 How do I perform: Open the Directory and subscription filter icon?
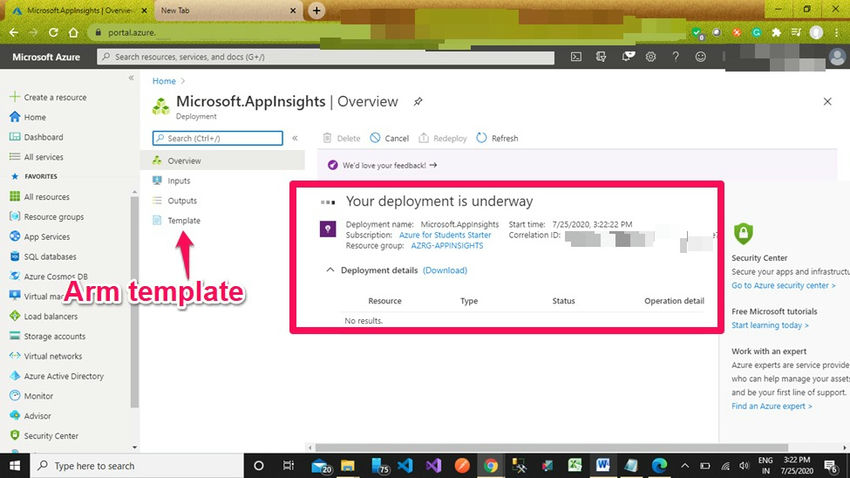click(x=601, y=56)
